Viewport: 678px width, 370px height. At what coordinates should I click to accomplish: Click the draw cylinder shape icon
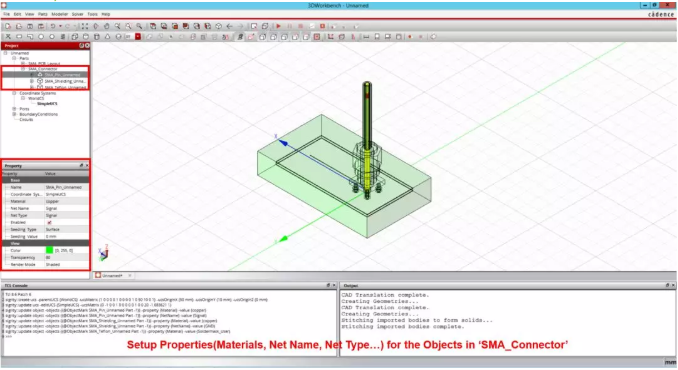point(96,37)
